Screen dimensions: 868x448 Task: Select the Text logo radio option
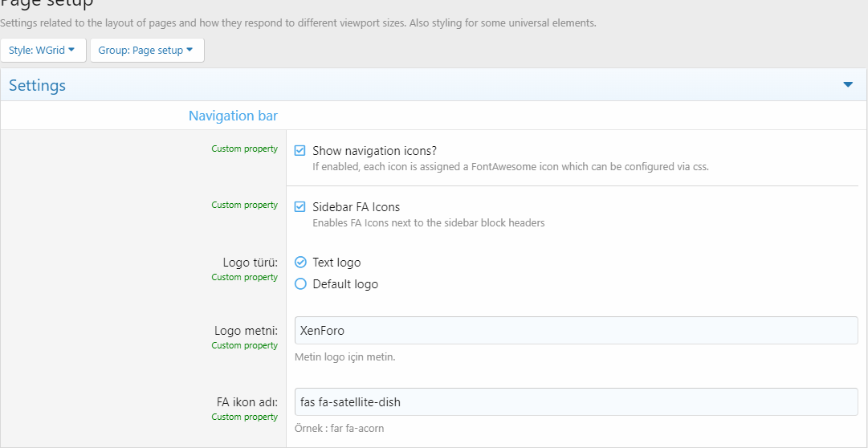pos(300,262)
